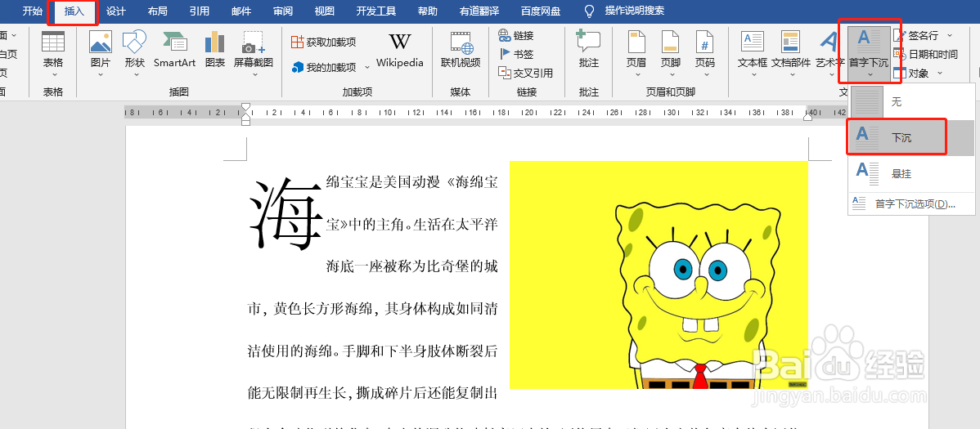Open 文档部件 quick parts
The height and width of the screenshot is (429, 980).
[790, 50]
